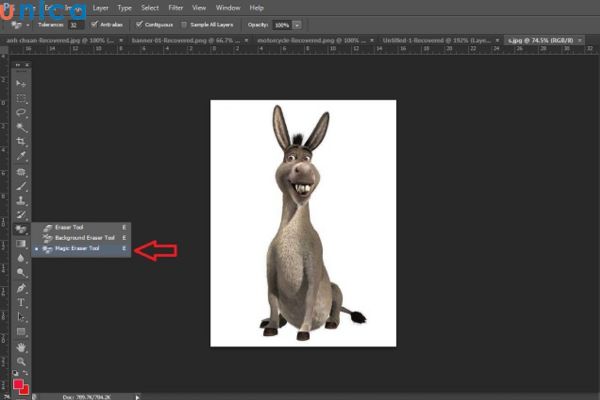Select the Rectangular Marquee tool

pyautogui.click(x=21, y=98)
